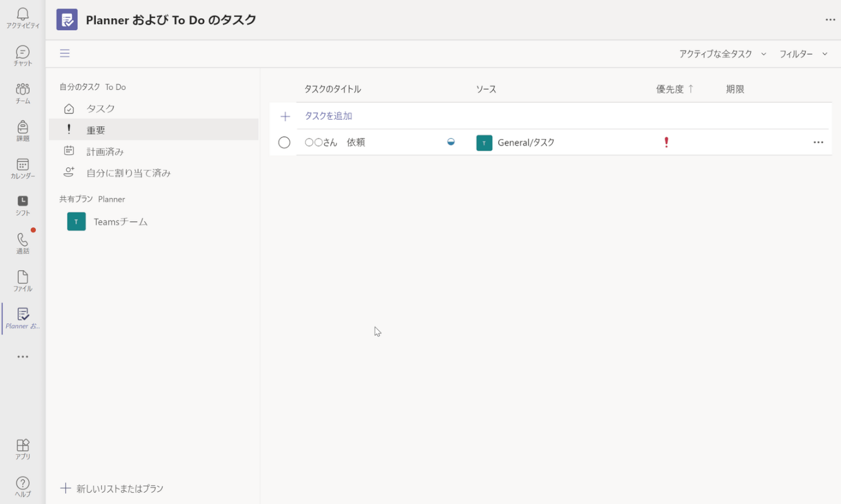Open the ○○さん 依頼 task title
This screenshot has width=841, height=504.
tap(335, 142)
